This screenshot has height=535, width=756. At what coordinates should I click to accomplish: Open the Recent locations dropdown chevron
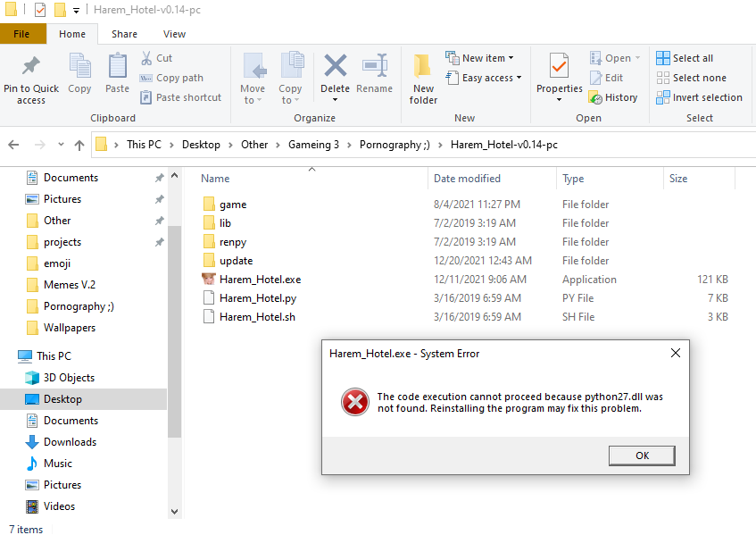tap(61, 144)
